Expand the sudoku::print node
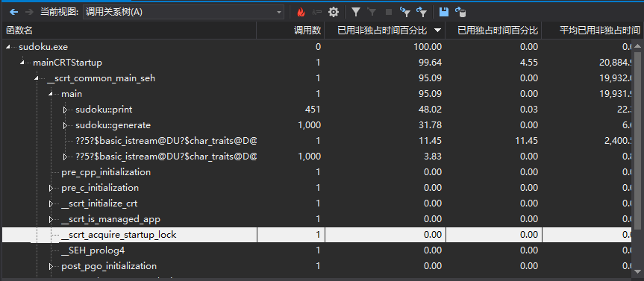Viewport: 644px width, 281px height. click(x=65, y=110)
